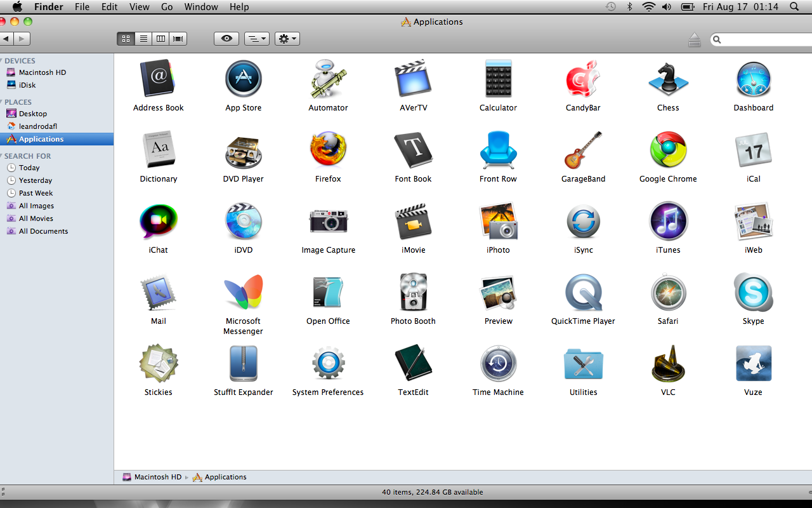Image resolution: width=812 pixels, height=508 pixels.
Task: Select the iChat icon
Action: (x=158, y=221)
